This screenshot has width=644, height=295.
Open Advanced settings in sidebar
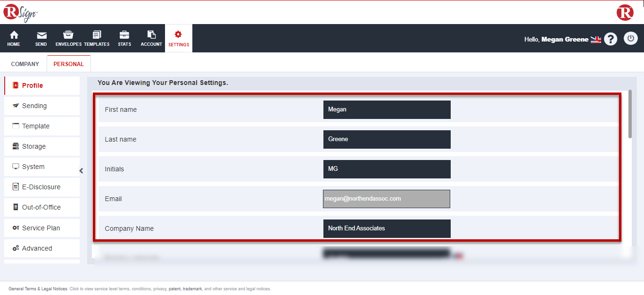tap(37, 248)
